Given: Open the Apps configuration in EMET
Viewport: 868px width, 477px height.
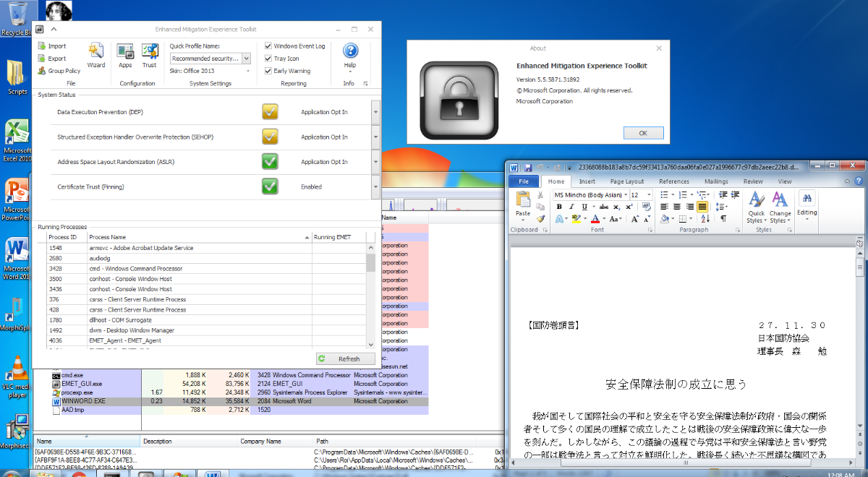Looking at the screenshot, I should (125, 56).
